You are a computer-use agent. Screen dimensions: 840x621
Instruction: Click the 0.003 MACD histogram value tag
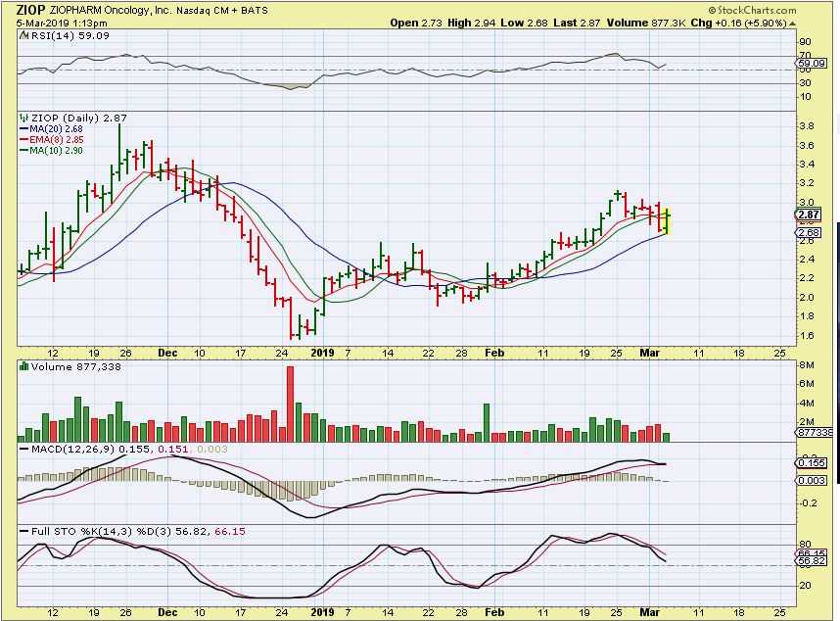point(812,481)
